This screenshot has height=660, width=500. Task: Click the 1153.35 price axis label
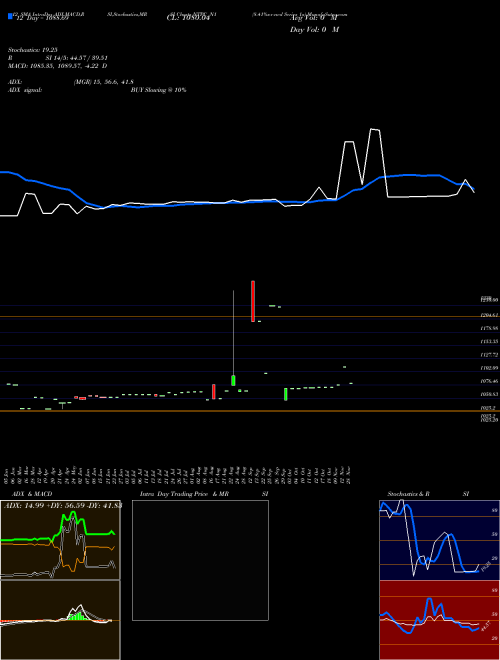(x=489, y=341)
